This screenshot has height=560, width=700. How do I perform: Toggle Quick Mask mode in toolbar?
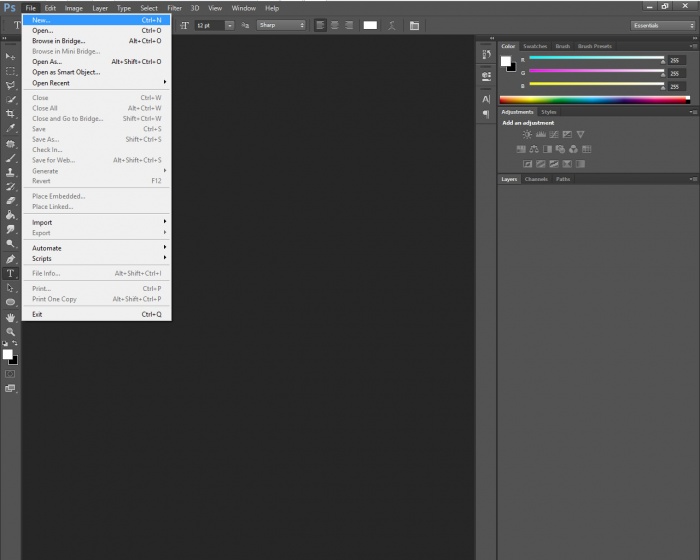click(x=11, y=373)
